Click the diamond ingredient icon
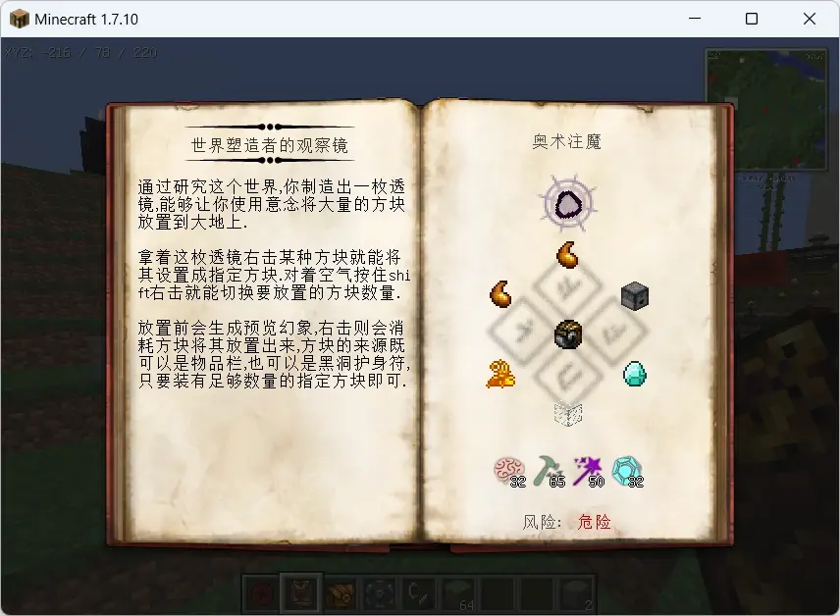Screen dimensions: 840x616 point(635,374)
